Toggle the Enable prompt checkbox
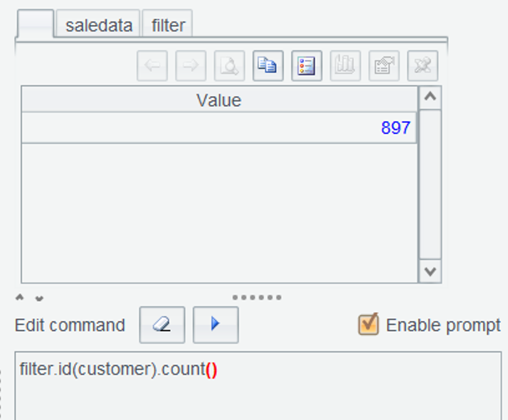The height and width of the screenshot is (420, 508). [368, 324]
